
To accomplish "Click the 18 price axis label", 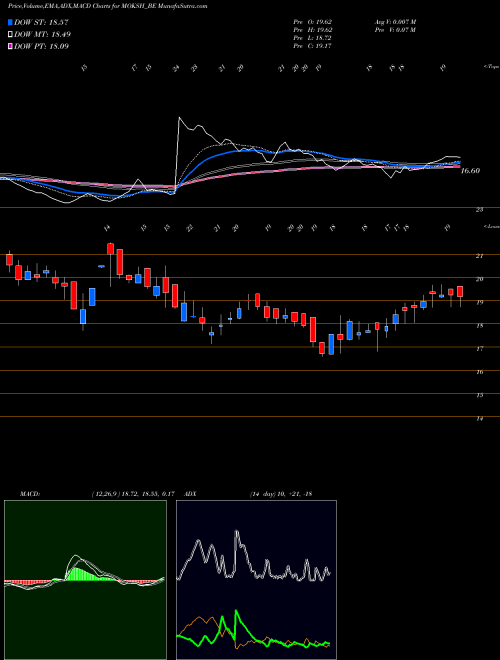I will click(479, 325).
